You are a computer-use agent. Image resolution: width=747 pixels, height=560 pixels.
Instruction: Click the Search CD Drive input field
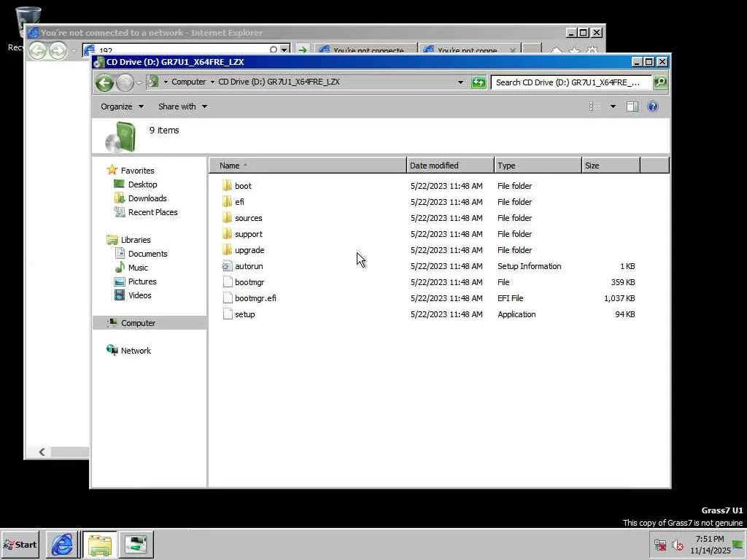(x=570, y=82)
